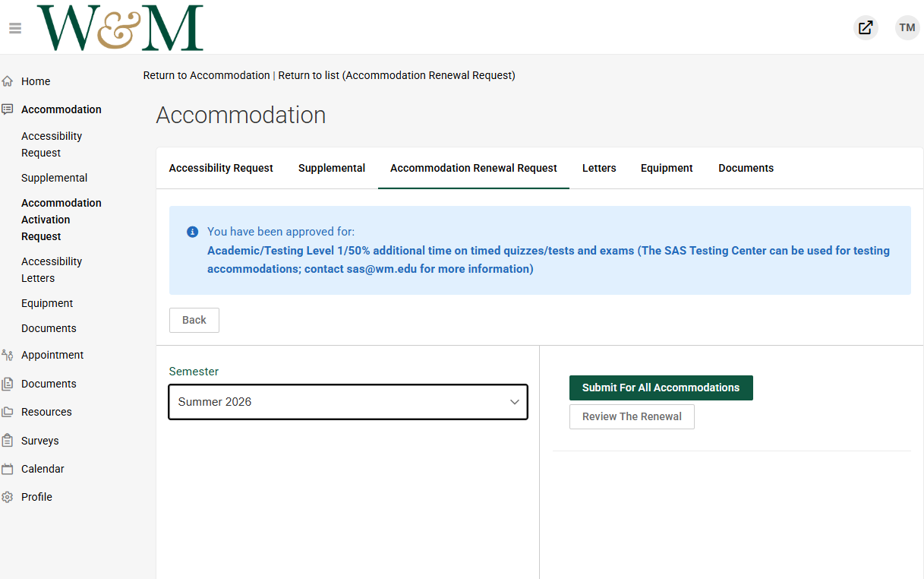Click the Documents pages icon in sidebar
This screenshot has height=579, width=924.
(8, 384)
